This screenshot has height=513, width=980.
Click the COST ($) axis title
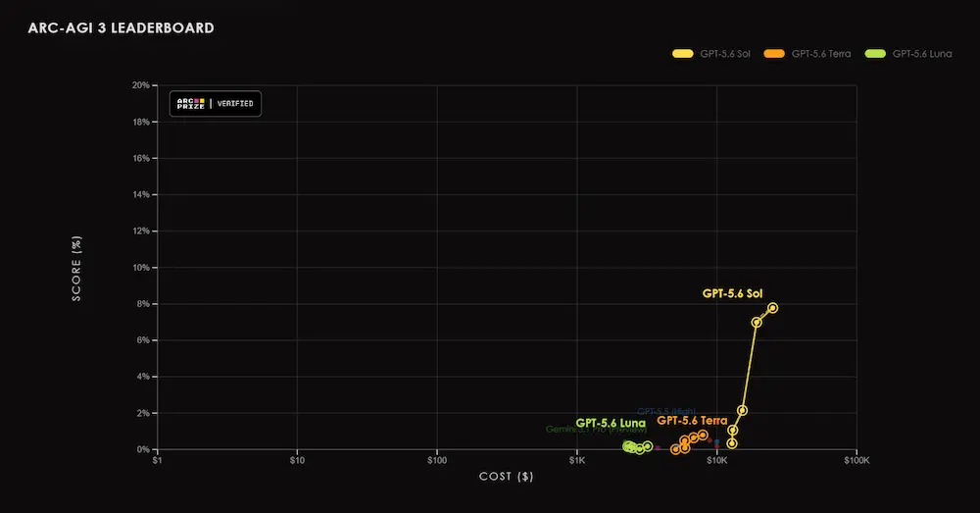tap(507, 477)
